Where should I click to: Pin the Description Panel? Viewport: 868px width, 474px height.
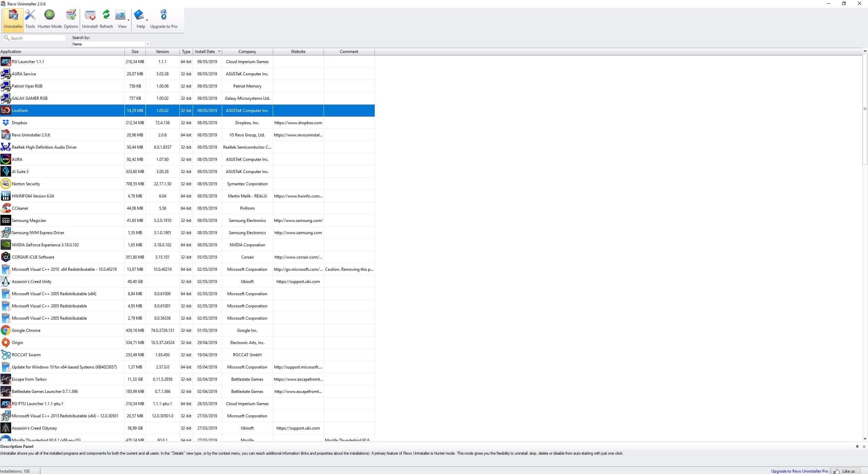click(857, 447)
